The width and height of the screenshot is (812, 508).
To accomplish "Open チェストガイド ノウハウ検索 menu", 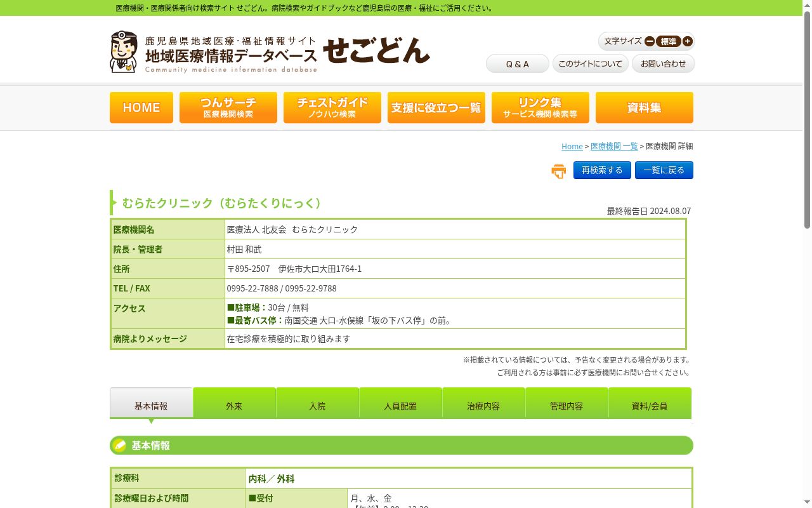I will tap(332, 107).
